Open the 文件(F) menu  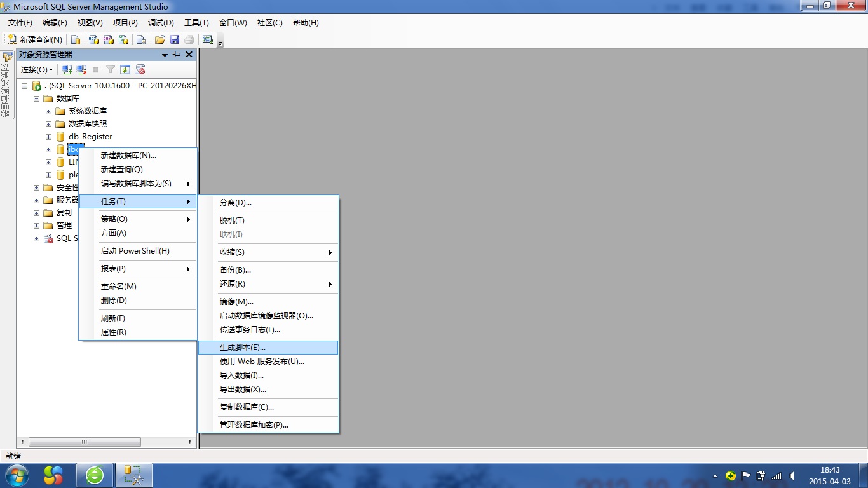click(20, 23)
